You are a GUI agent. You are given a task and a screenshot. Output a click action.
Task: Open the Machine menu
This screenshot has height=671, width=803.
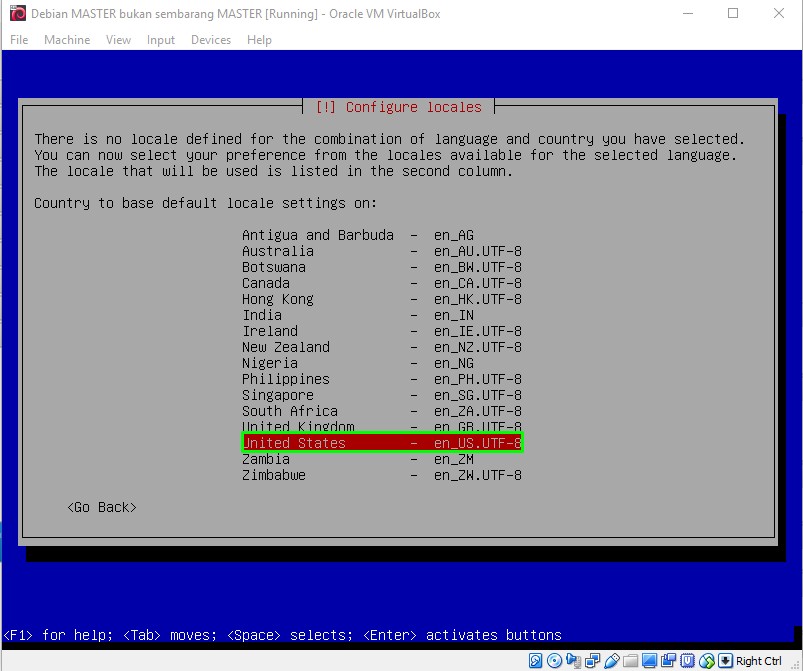coord(67,40)
